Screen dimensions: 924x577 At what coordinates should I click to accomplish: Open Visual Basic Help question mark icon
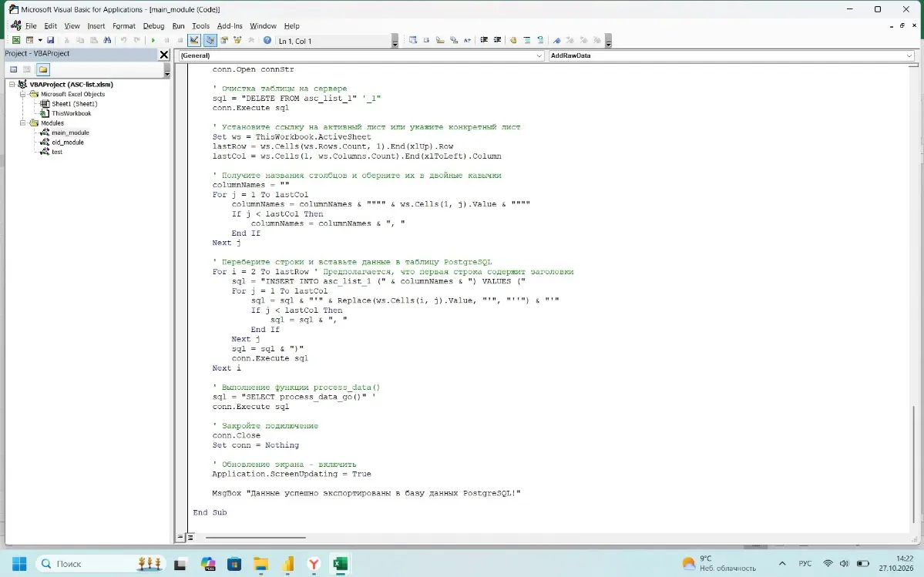pos(267,40)
